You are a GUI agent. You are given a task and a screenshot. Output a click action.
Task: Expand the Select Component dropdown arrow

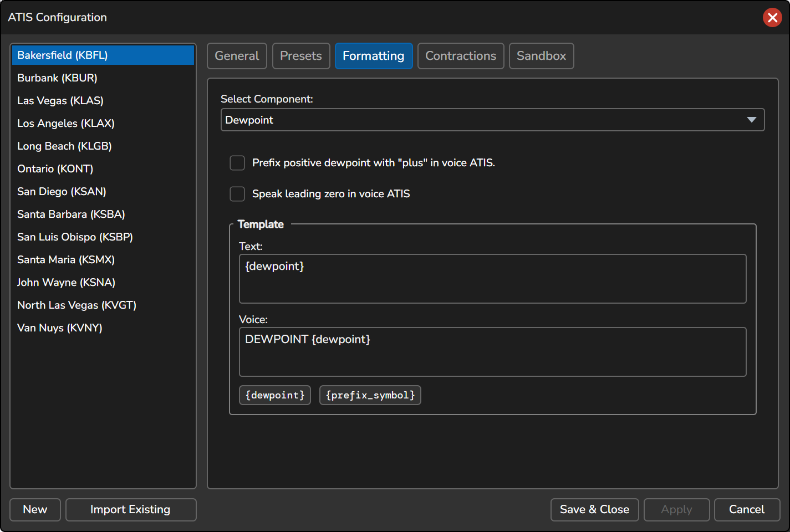pyautogui.click(x=752, y=120)
